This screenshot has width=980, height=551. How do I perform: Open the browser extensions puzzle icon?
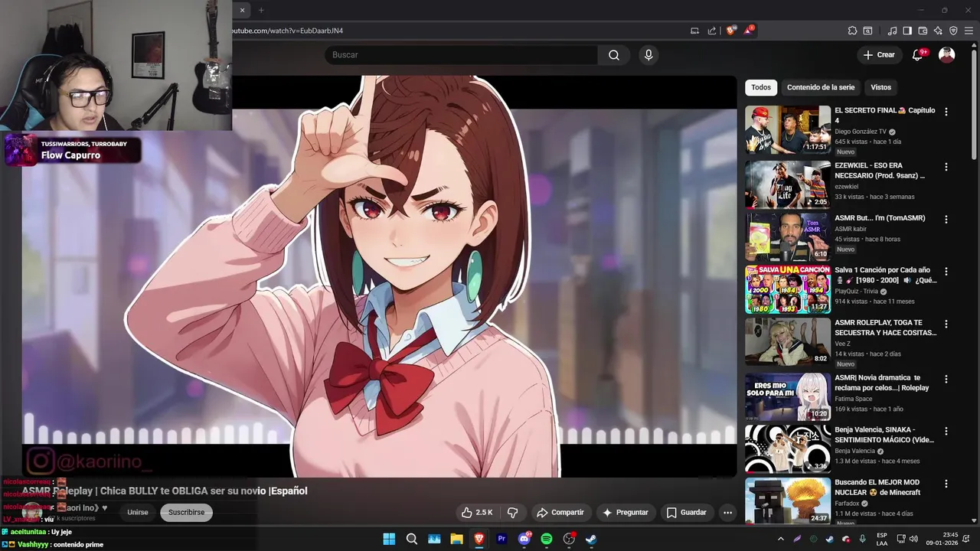pyautogui.click(x=852, y=31)
